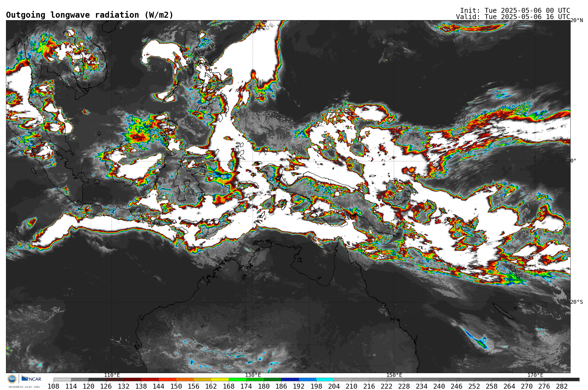
Task: Click the colorbar value 270
Action: coord(526,386)
